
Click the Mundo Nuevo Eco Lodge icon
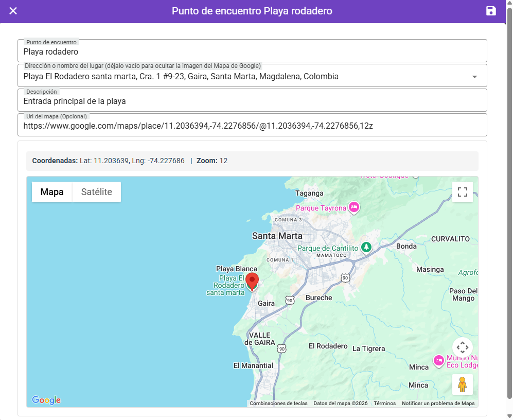(439, 361)
